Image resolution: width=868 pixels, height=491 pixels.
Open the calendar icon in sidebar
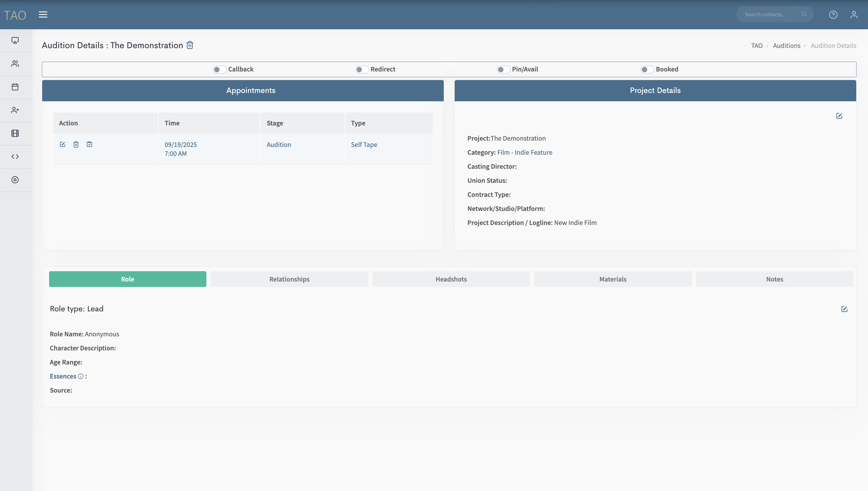click(x=15, y=87)
